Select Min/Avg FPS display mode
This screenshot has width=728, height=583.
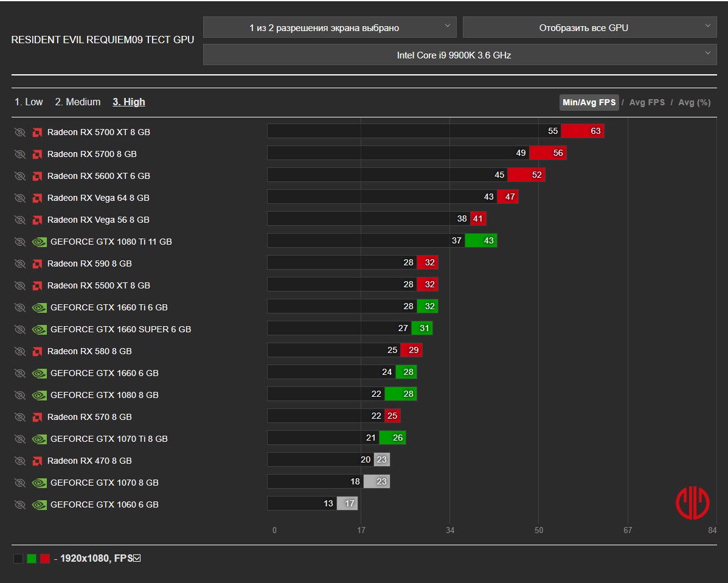pyautogui.click(x=589, y=102)
